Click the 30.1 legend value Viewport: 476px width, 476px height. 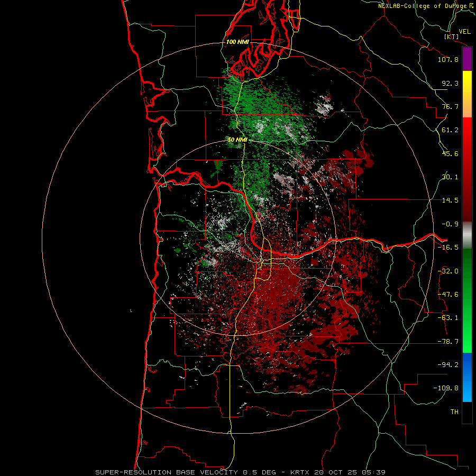point(450,177)
